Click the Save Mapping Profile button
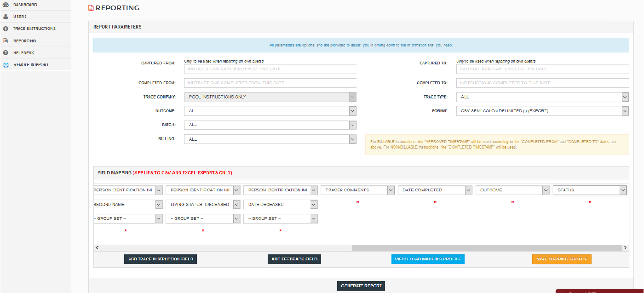644x293 pixels. click(x=562, y=259)
